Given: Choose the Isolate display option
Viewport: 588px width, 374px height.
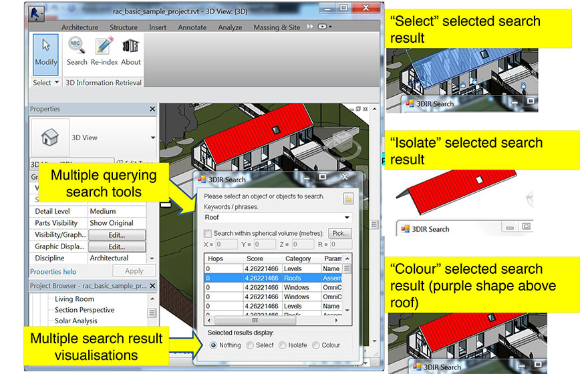Looking at the screenshot, I should coord(283,345).
